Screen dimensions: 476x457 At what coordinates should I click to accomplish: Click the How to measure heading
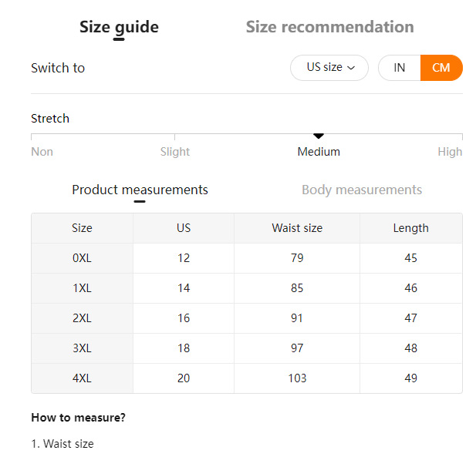(78, 418)
